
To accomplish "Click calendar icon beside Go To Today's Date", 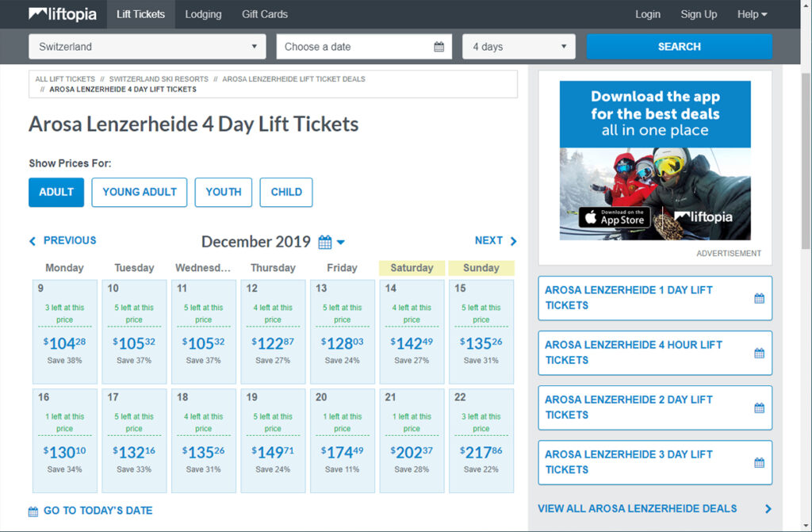I will click(33, 512).
